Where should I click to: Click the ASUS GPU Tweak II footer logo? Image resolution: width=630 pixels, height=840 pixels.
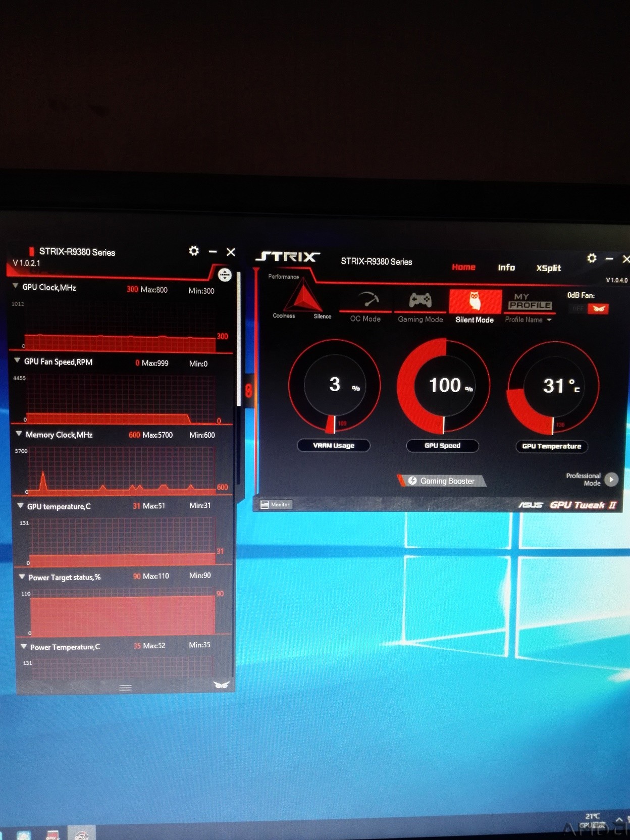(567, 505)
